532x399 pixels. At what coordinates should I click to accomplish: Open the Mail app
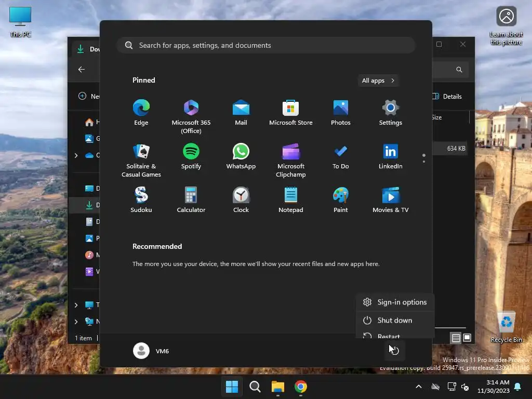[x=241, y=113]
